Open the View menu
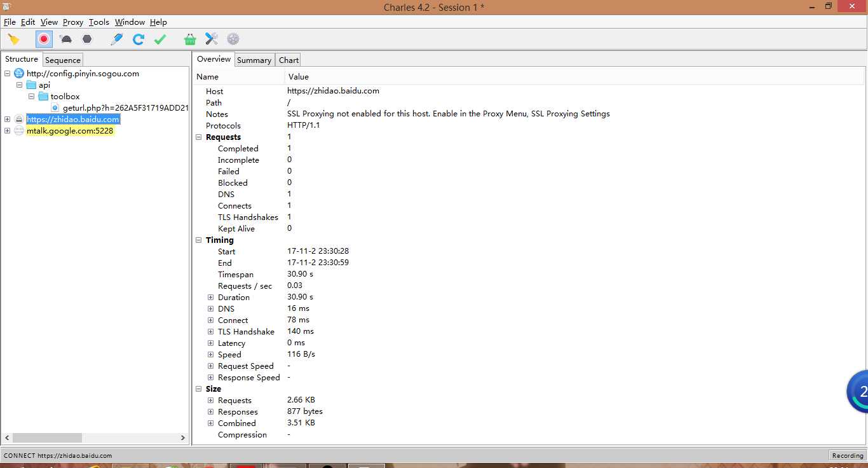This screenshot has width=868, height=468. pos(49,22)
